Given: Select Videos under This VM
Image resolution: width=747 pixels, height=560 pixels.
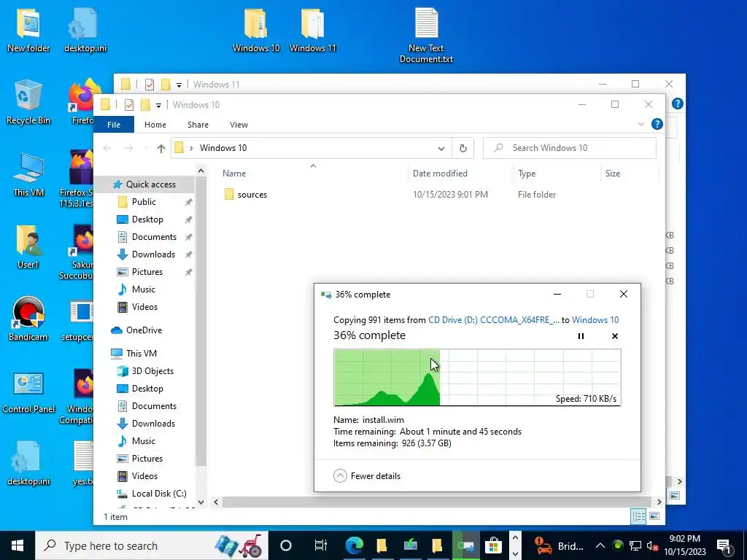Looking at the screenshot, I should pos(144,475).
